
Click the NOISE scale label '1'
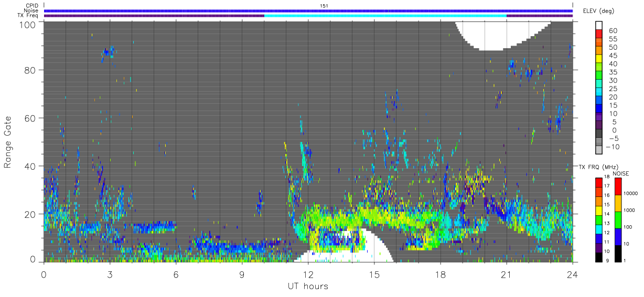click(625, 260)
